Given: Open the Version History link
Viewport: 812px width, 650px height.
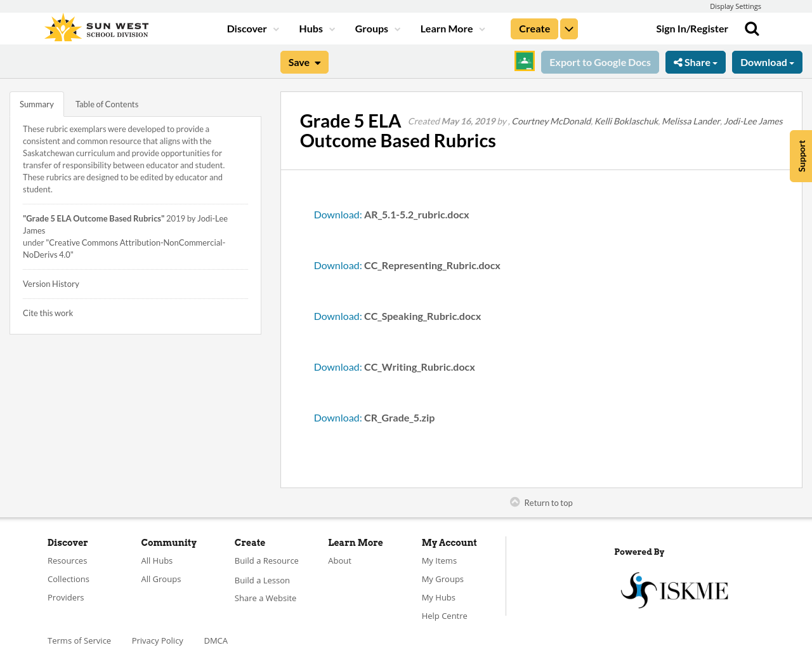Looking at the screenshot, I should coord(51,283).
